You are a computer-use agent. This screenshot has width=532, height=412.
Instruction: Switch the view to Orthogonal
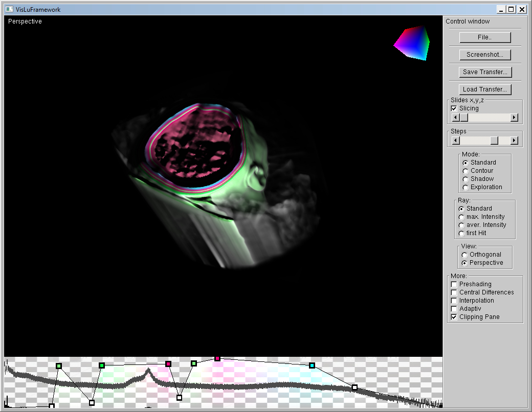pos(464,254)
